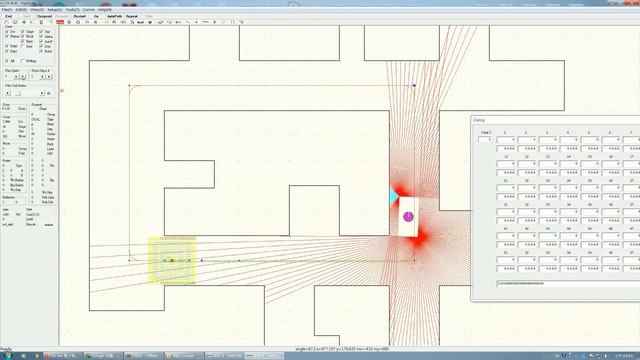Click the End button

click(x=8, y=16)
